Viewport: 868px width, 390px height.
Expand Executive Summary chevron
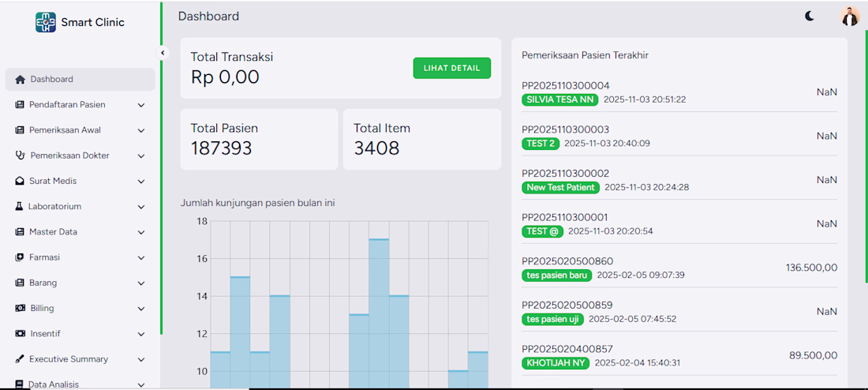[x=141, y=359]
